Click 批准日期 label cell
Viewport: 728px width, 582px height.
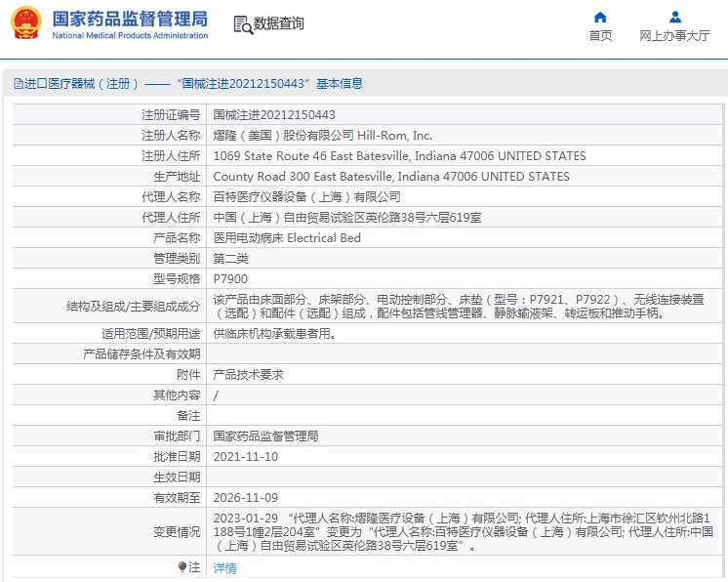(109, 456)
